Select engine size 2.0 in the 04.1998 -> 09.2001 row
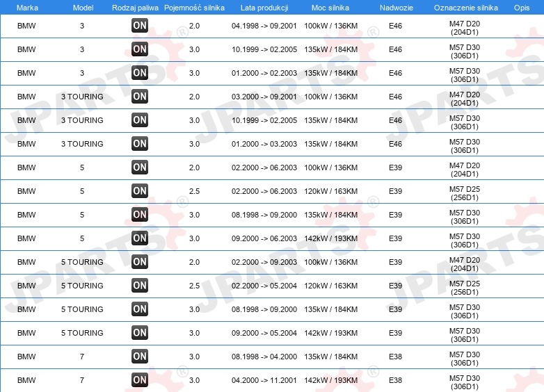544x392 pixels. click(194, 26)
